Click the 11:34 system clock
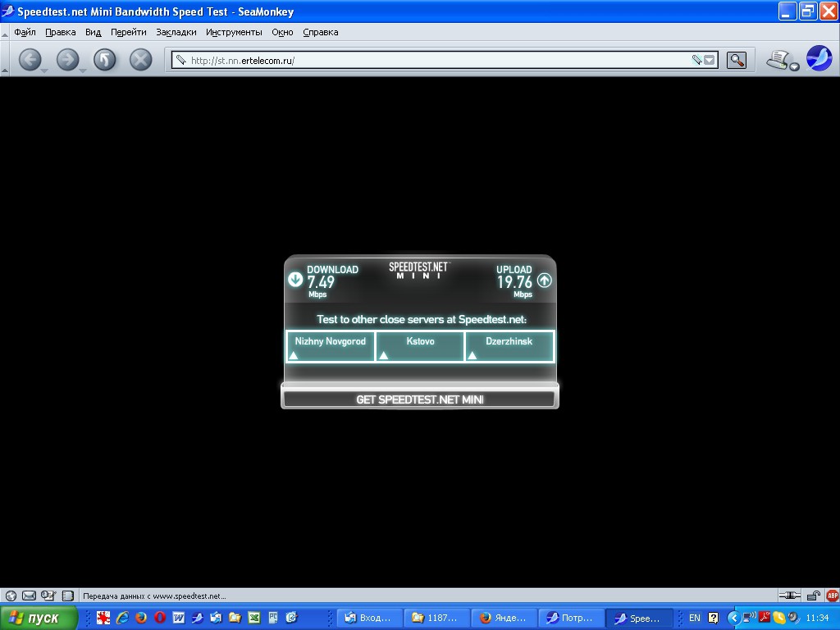Image resolution: width=840 pixels, height=630 pixels. tap(817, 619)
